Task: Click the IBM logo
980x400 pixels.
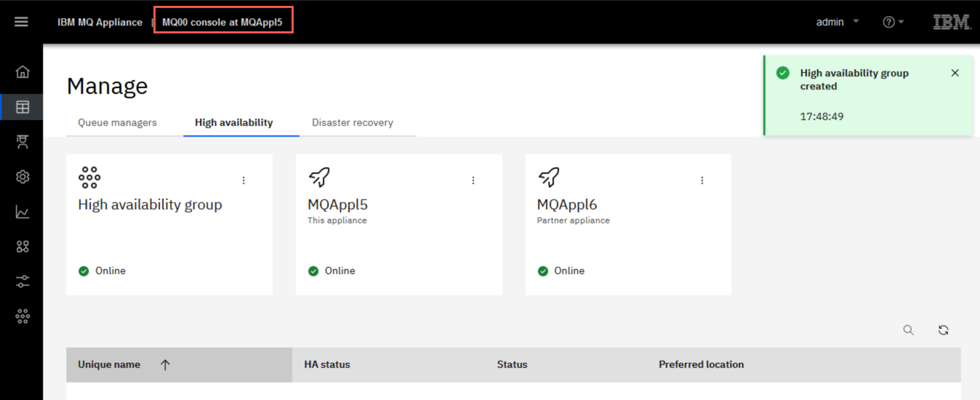Action: [952, 22]
